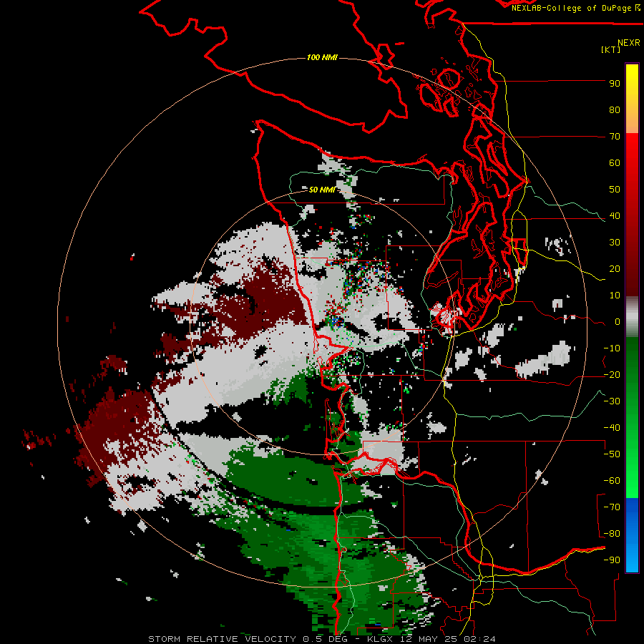Select the 10 value on the velocity legend
Viewport: 644px width, 644px height.
tap(615, 296)
